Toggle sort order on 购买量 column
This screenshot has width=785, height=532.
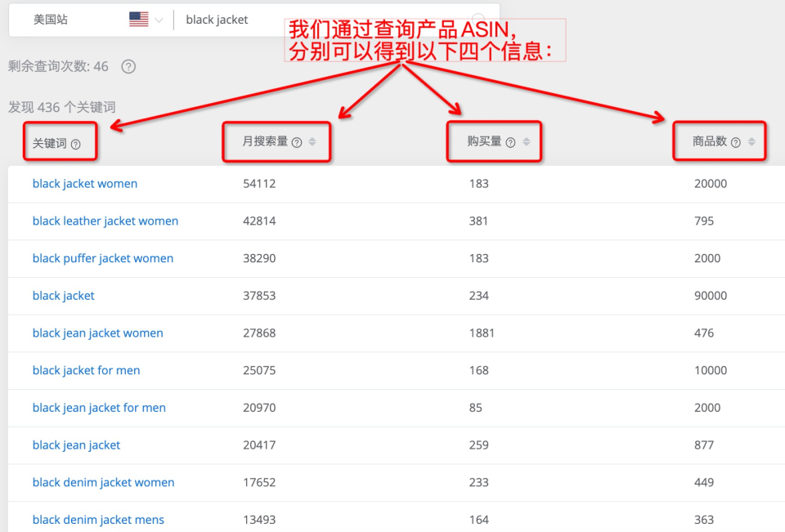coord(525,142)
